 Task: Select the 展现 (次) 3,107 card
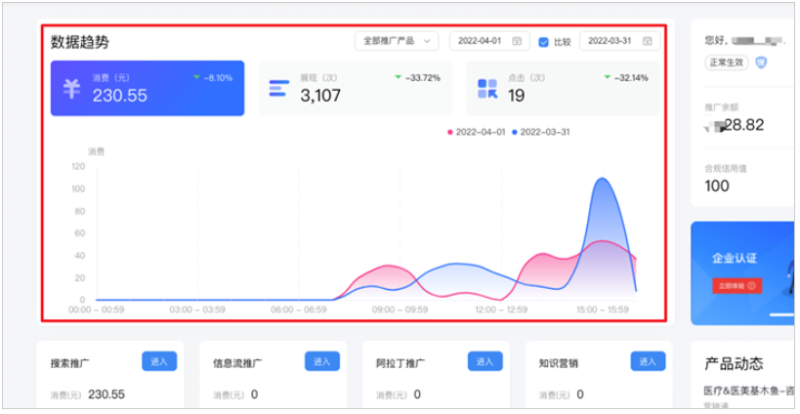click(x=355, y=88)
